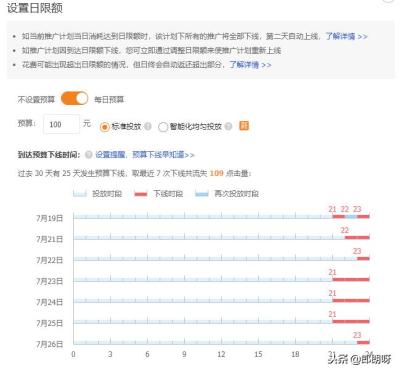The image size is (400, 373).
Task: Click 7月25日 row label
Action: pyautogui.click(x=50, y=323)
